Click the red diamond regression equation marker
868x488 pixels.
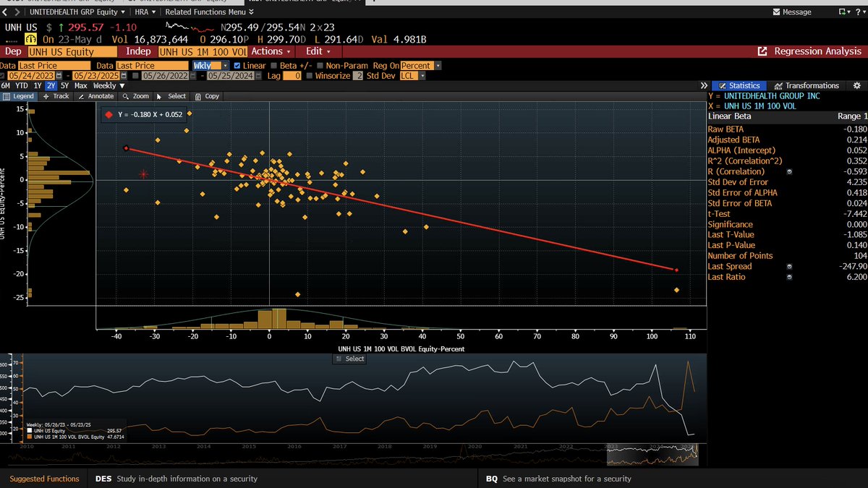[109, 114]
